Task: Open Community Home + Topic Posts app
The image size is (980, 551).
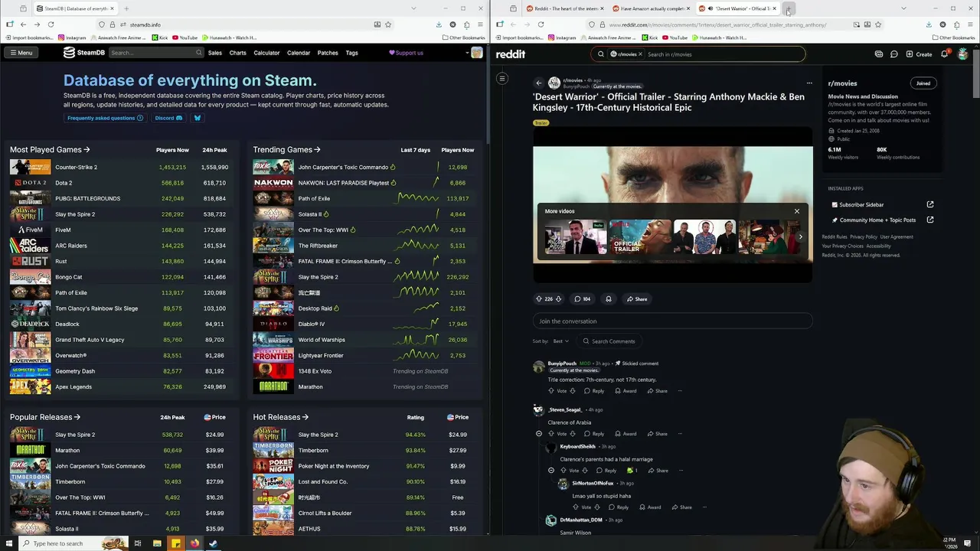Action: click(x=882, y=220)
